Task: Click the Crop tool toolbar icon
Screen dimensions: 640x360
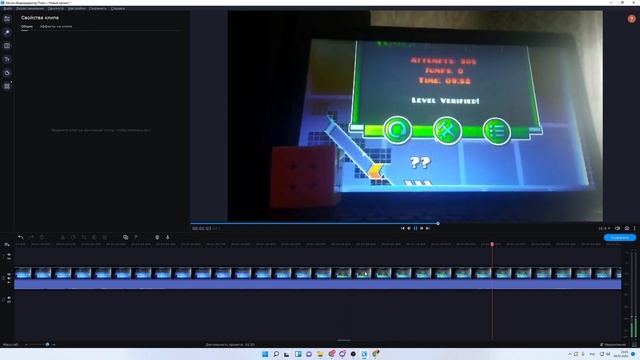Action: [x=84, y=237]
